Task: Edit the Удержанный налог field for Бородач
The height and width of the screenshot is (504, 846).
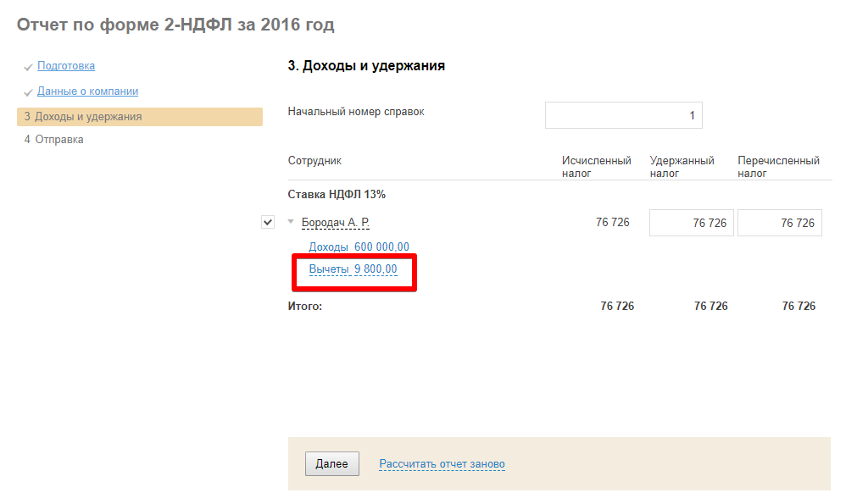Action: pyautogui.click(x=691, y=223)
